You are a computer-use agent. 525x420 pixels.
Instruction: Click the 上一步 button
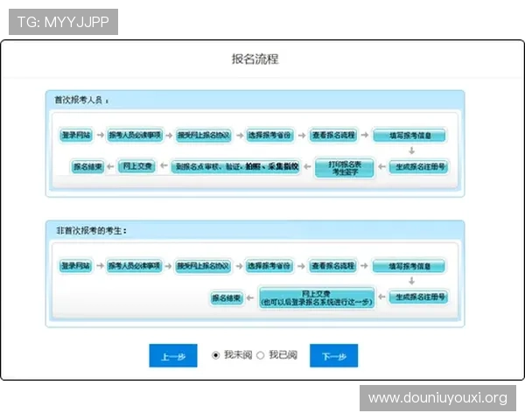click(173, 356)
